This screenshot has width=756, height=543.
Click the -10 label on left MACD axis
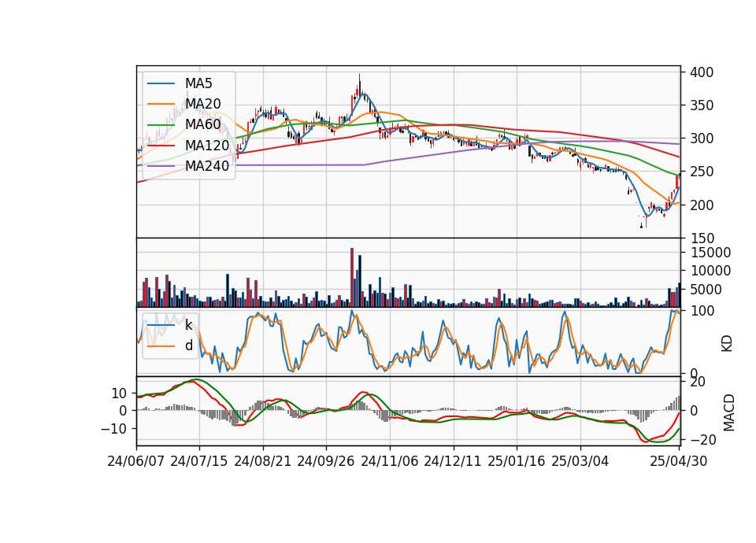point(115,428)
